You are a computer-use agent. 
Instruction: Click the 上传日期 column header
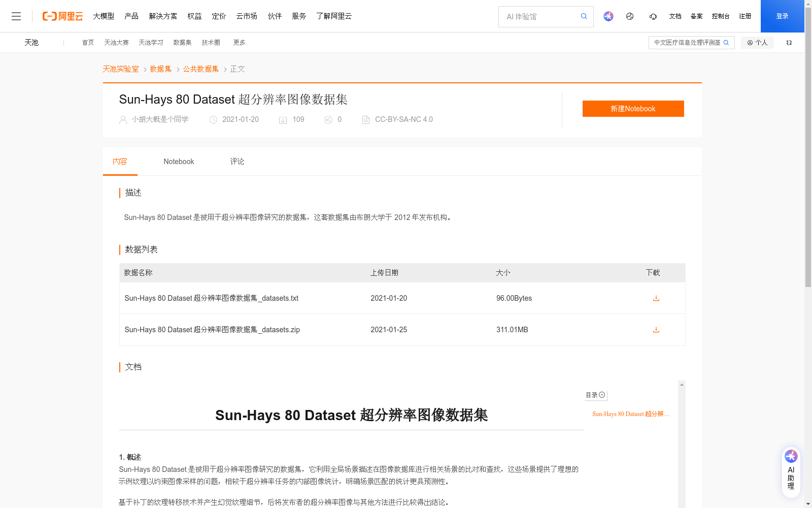pos(384,273)
